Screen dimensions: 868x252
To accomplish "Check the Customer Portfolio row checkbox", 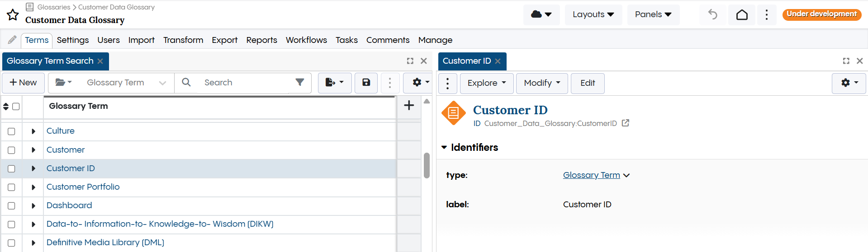I will (x=12, y=187).
